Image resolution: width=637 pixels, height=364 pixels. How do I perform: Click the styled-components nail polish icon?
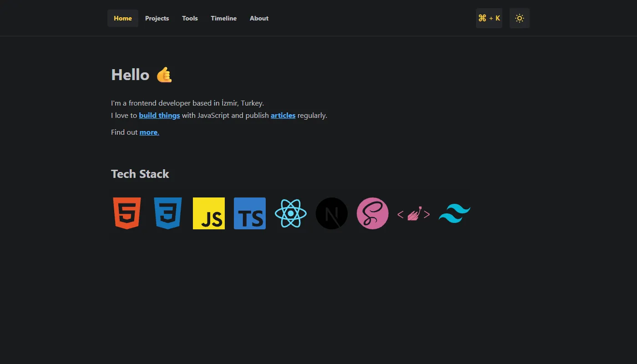click(x=414, y=214)
